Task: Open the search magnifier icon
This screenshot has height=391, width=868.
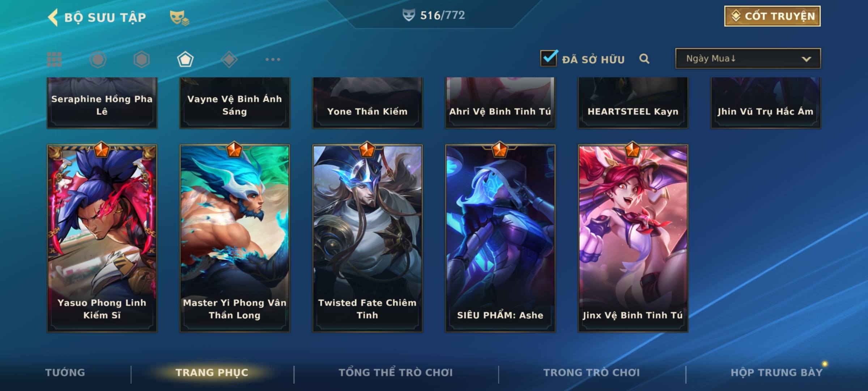Action: (644, 59)
